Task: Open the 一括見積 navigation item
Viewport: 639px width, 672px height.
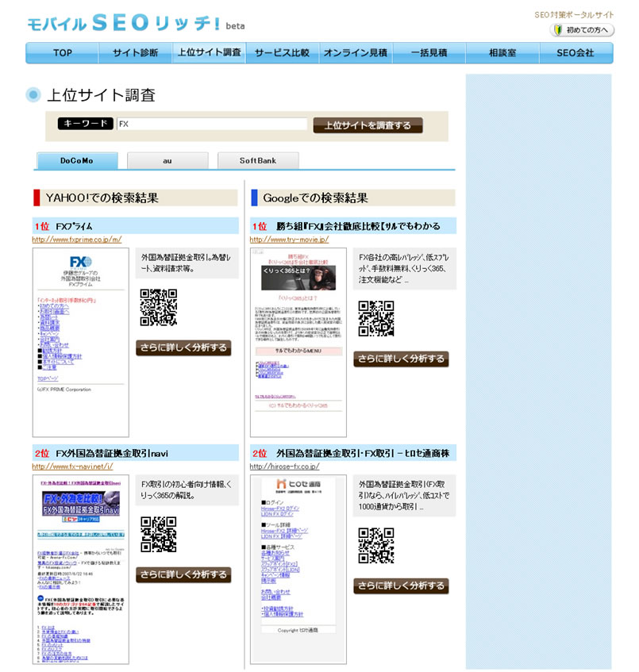Action: (x=429, y=53)
